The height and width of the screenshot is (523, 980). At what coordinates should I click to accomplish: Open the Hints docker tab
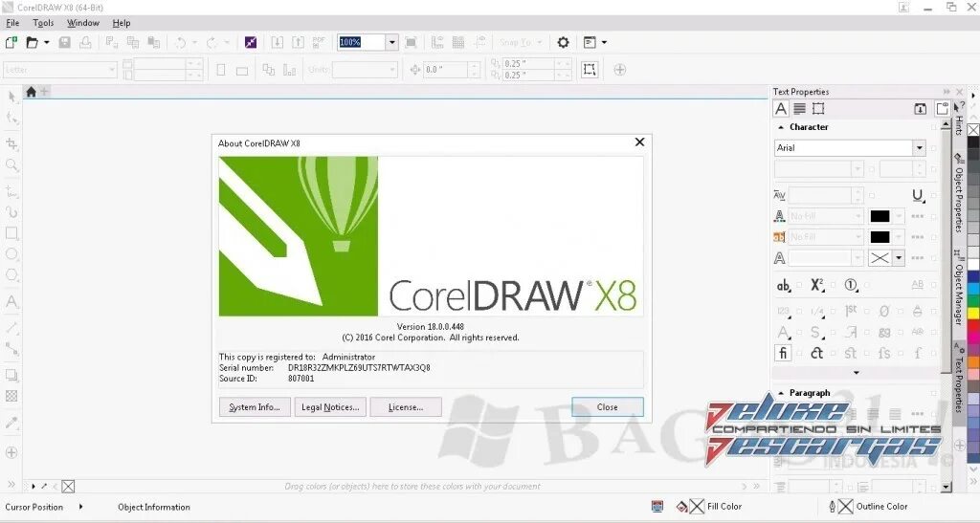pos(959,120)
